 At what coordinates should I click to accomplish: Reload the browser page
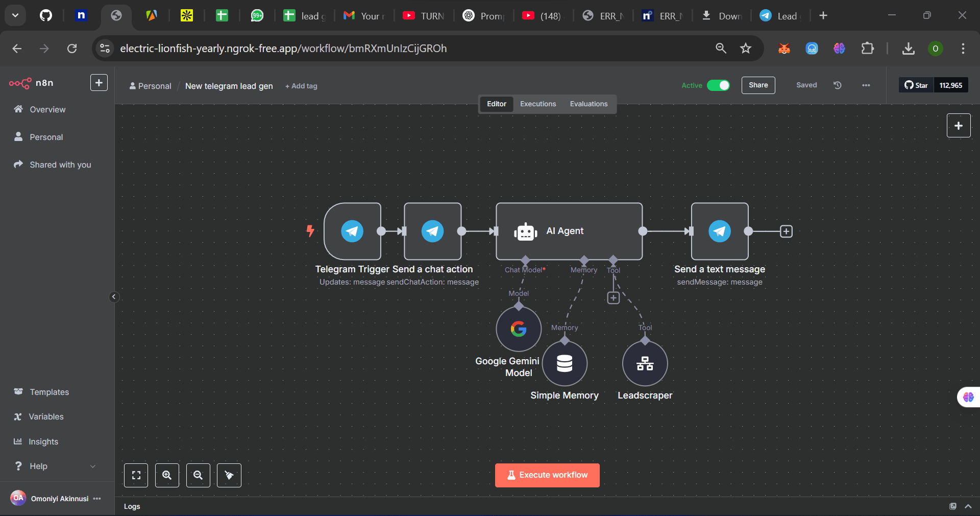click(72, 49)
